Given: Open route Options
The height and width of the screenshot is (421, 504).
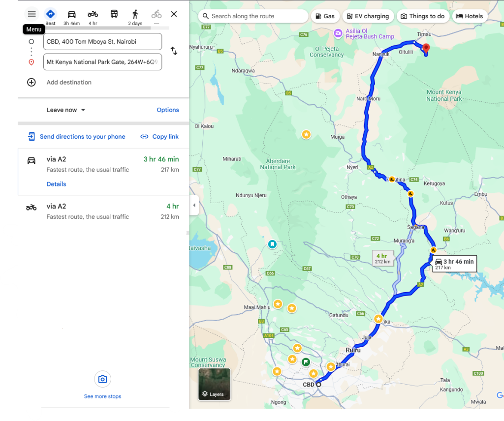Looking at the screenshot, I should tap(167, 110).
